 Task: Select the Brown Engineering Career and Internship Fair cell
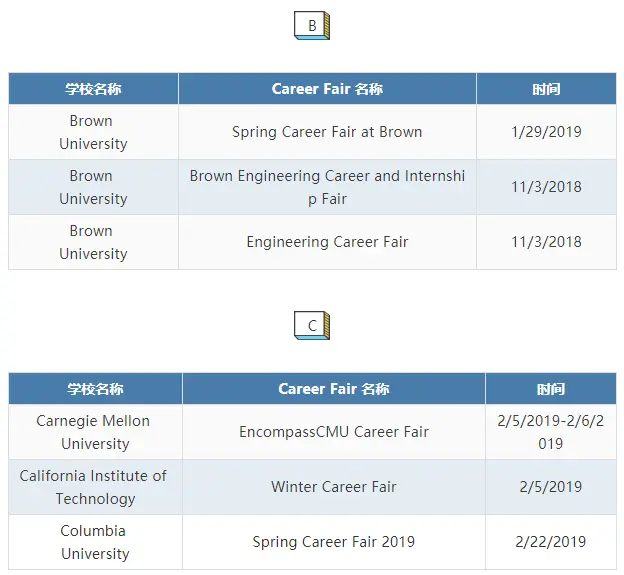tap(327, 187)
